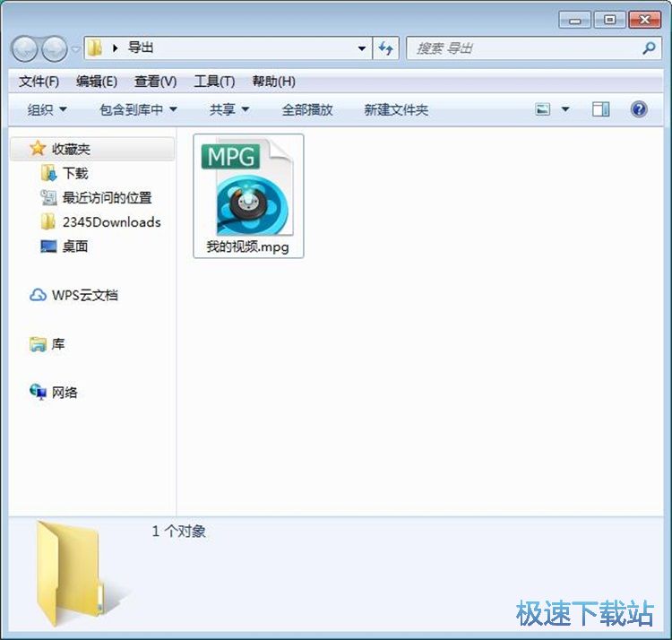Minimize the 导出 window
The width and height of the screenshot is (672, 640).
(x=574, y=20)
